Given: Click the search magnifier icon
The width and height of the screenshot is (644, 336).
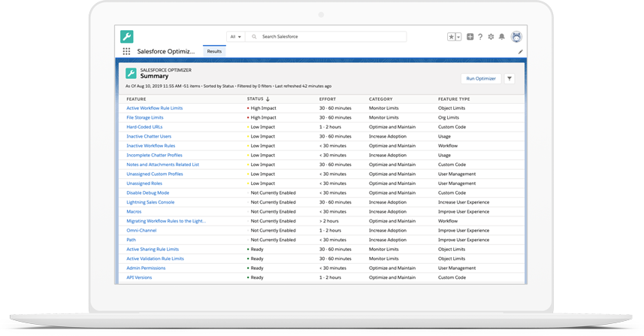Looking at the screenshot, I should (x=254, y=37).
